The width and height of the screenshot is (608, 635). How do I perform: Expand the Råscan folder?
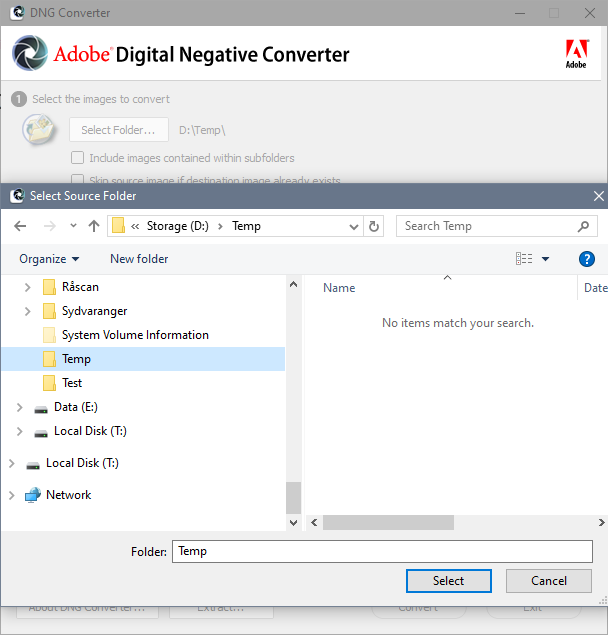point(27,287)
